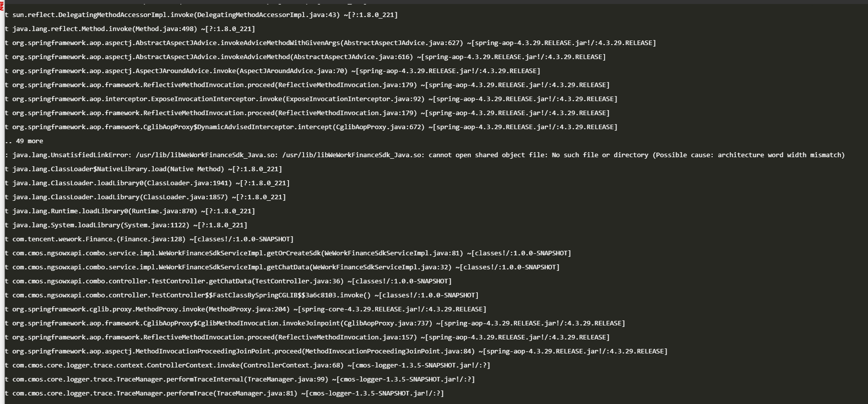Select the getOrCreateSdk stack line

point(288,253)
